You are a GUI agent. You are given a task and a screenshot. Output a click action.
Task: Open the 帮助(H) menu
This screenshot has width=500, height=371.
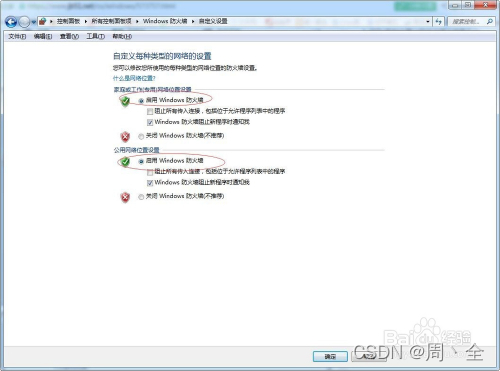click(122, 36)
